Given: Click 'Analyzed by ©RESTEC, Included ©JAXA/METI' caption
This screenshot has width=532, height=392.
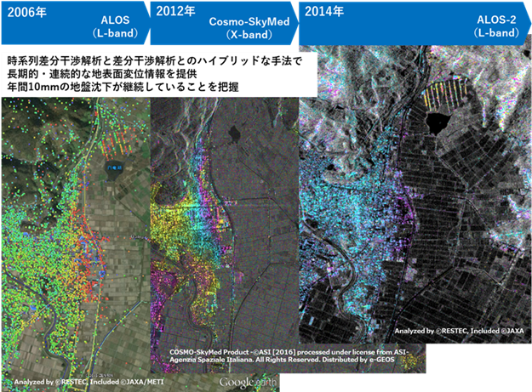Looking at the screenshot, I should 89,382.
